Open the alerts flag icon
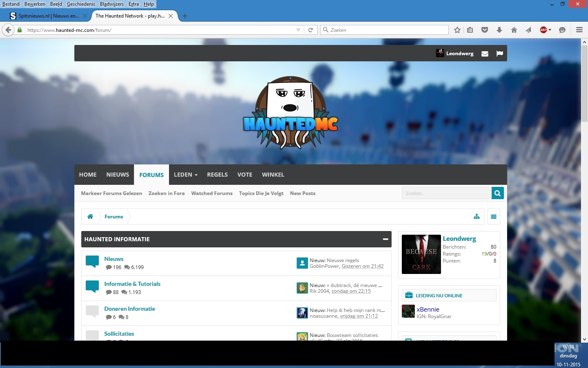The width and height of the screenshot is (588, 368). [x=499, y=54]
